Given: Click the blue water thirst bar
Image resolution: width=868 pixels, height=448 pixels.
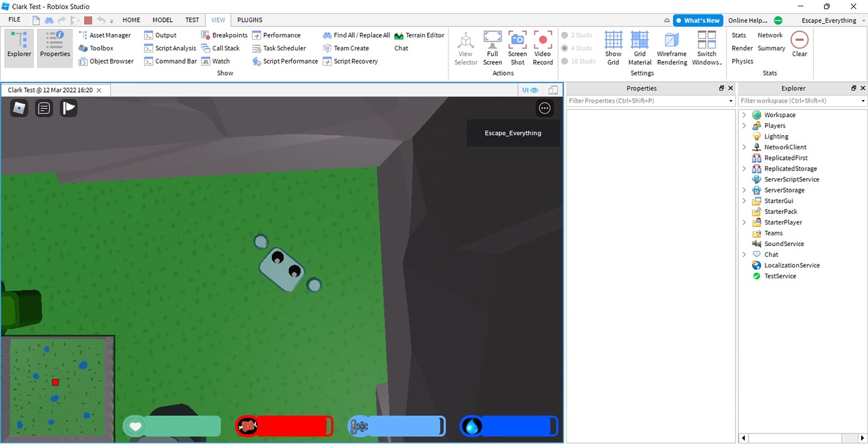Looking at the screenshot, I should coord(509,426).
